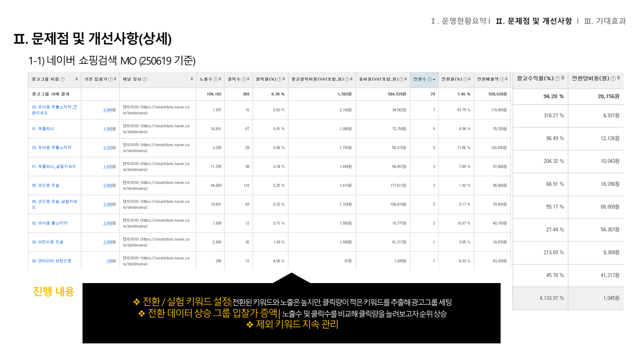Open the help icon beside 평균클릭비용(VAT포함,원)
This screenshot has height=362, width=644.
point(347,79)
